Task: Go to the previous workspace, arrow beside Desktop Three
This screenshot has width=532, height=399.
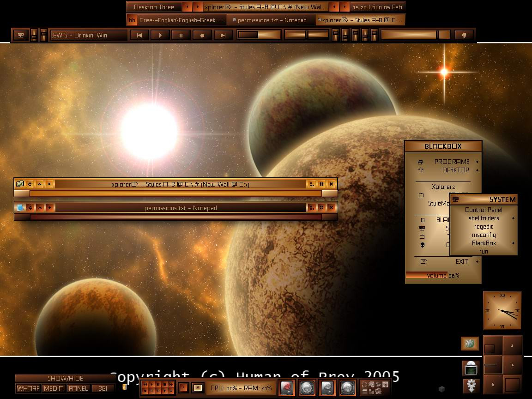Action: point(187,7)
